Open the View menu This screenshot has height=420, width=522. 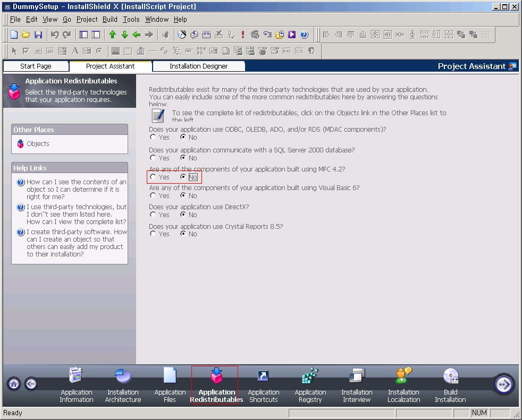point(50,19)
